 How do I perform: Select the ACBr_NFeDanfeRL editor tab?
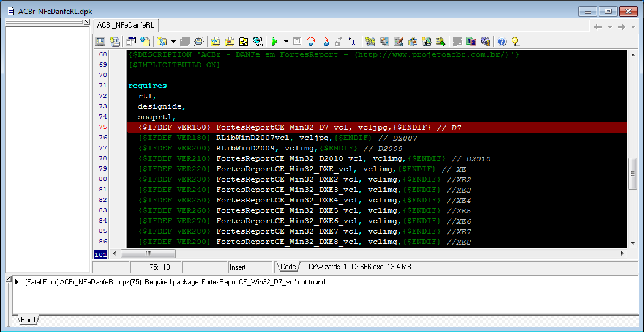[x=125, y=25]
